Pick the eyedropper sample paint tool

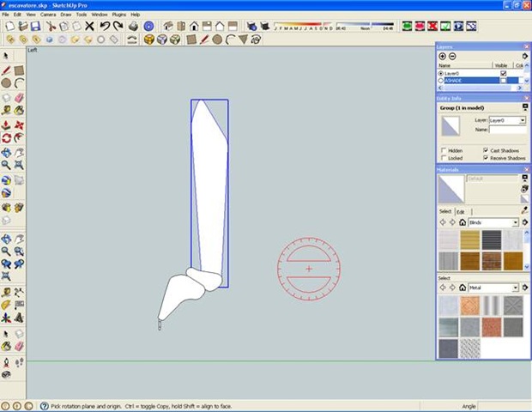pos(524,210)
